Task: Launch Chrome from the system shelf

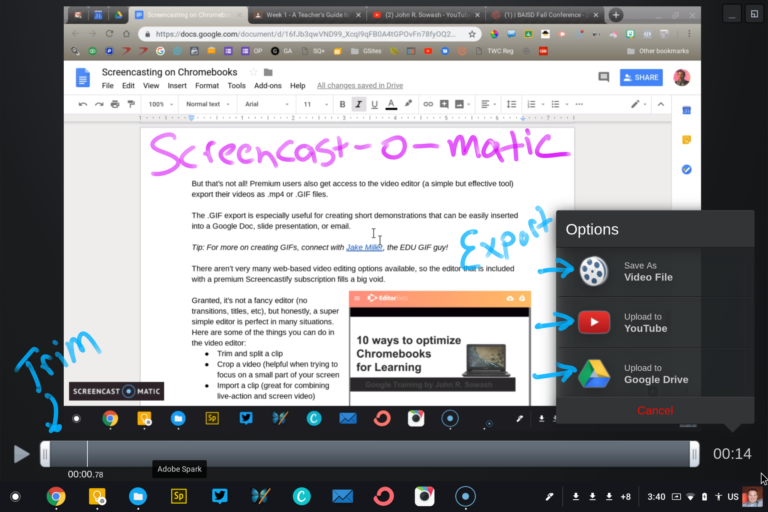Action: tap(56, 497)
